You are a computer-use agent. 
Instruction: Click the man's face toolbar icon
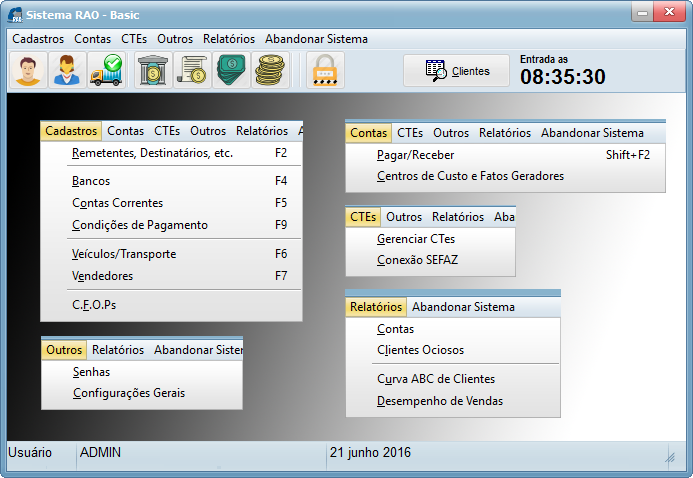tap(28, 70)
